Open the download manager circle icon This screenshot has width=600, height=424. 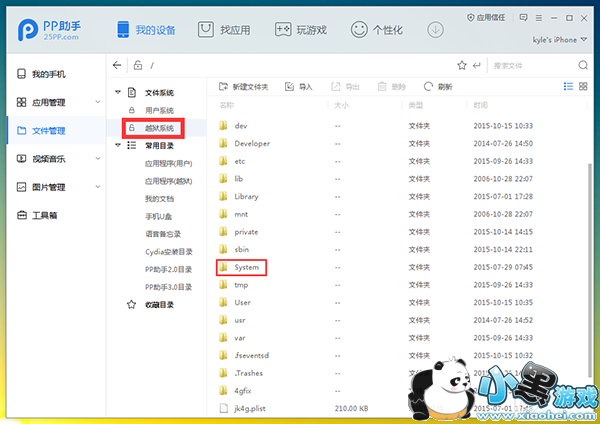click(x=435, y=29)
